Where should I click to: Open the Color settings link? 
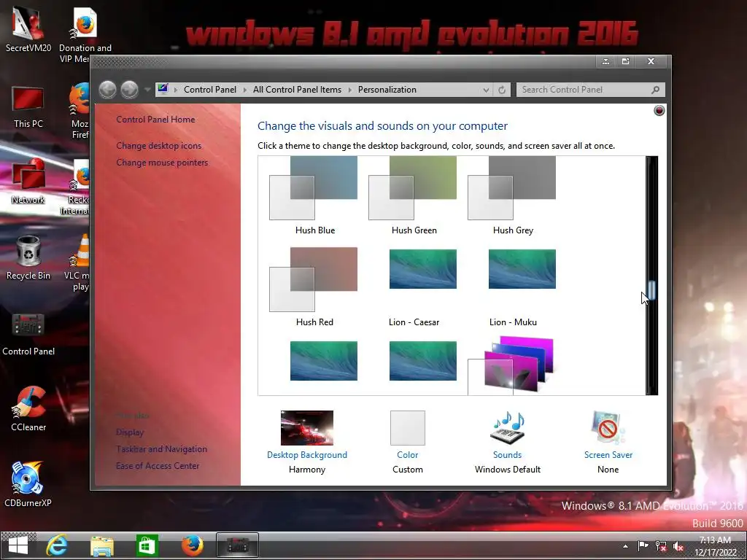tap(407, 455)
